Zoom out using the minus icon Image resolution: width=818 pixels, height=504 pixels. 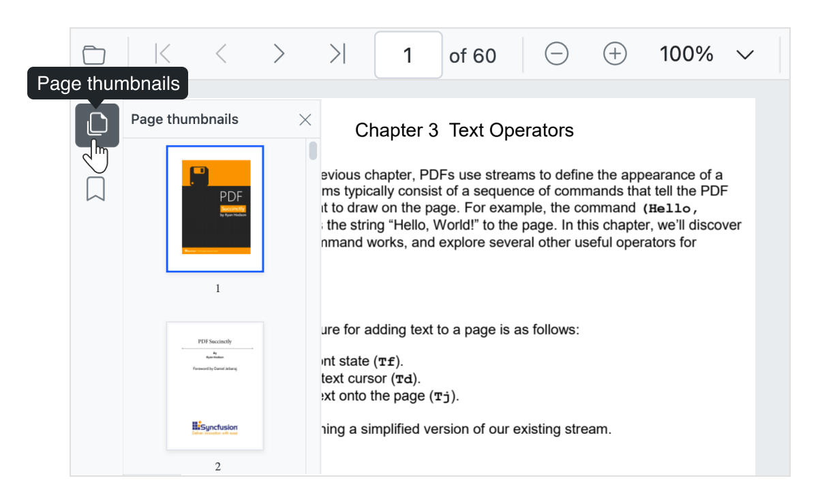[556, 54]
